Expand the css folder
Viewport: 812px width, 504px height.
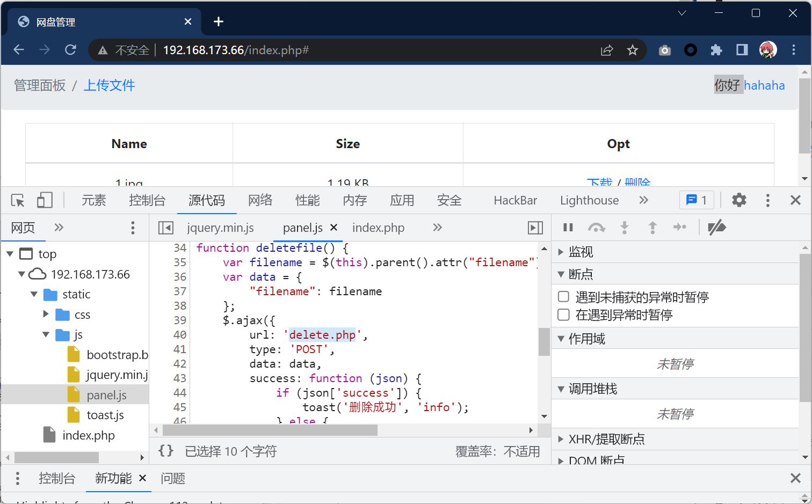[x=46, y=314]
